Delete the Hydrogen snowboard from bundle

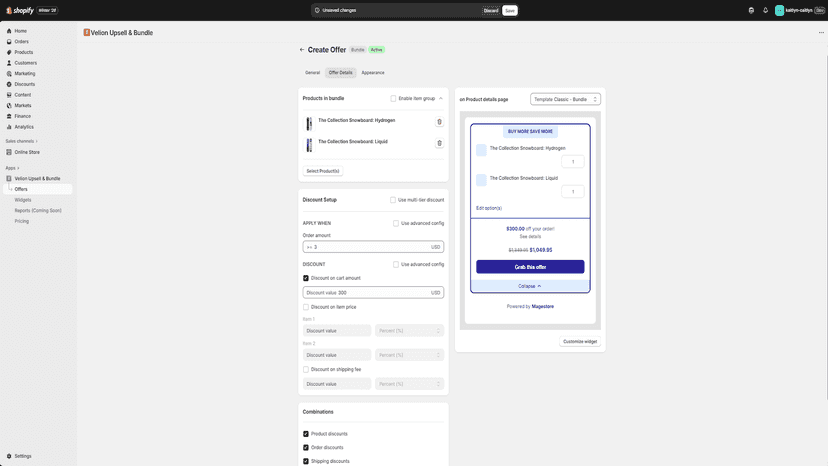[439, 122]
